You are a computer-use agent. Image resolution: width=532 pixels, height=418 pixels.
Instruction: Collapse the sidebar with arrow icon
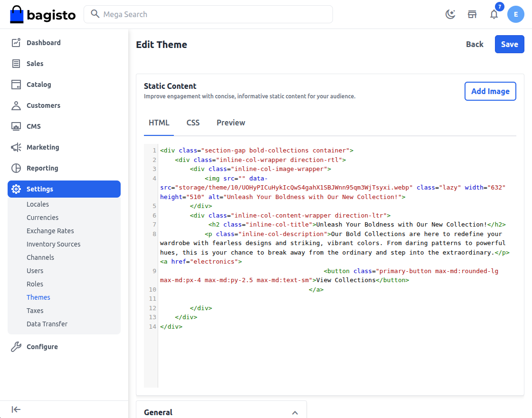(16, 409)
